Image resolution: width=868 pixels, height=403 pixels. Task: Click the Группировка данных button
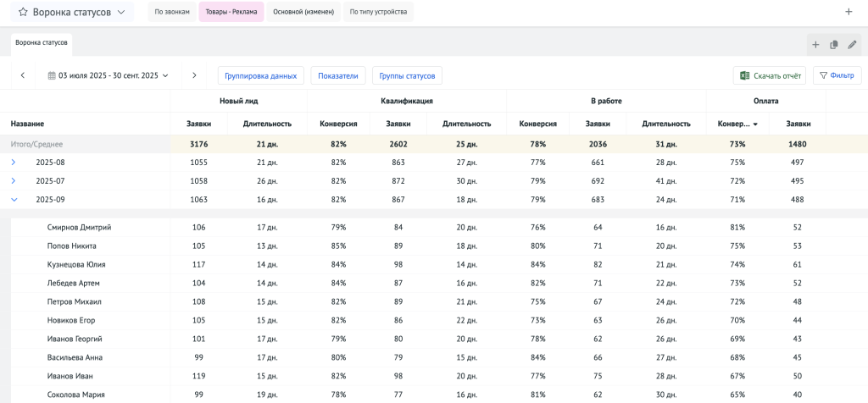point(260,75)
